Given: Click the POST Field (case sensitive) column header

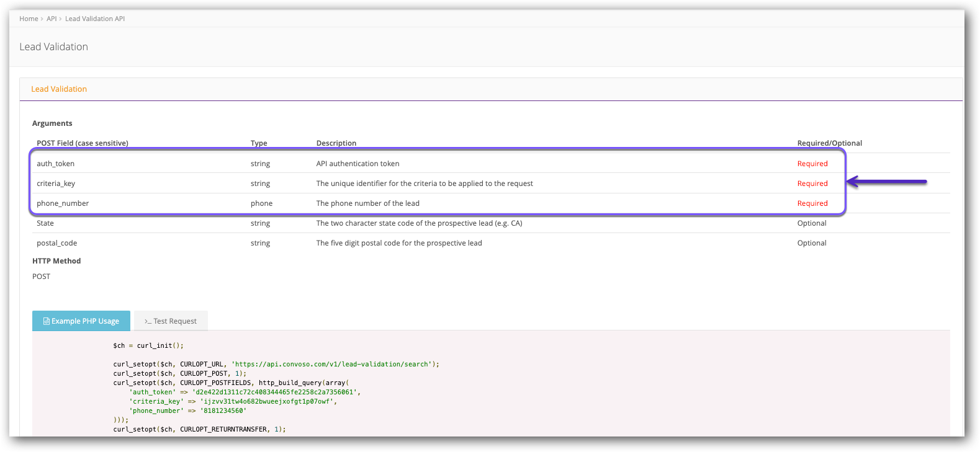Looking at the screenshot, I should click(x=83, y=143).
